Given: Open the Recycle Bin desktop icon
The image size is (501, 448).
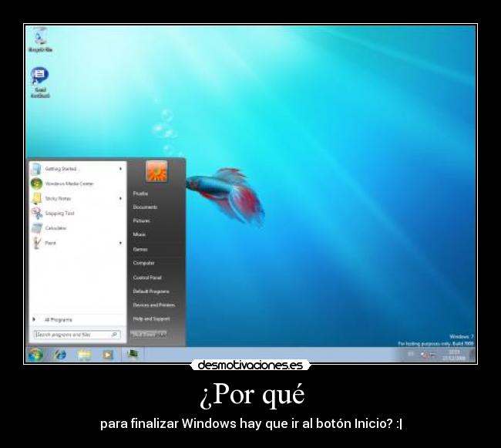Looking at the screenshot, I should 40,40.
